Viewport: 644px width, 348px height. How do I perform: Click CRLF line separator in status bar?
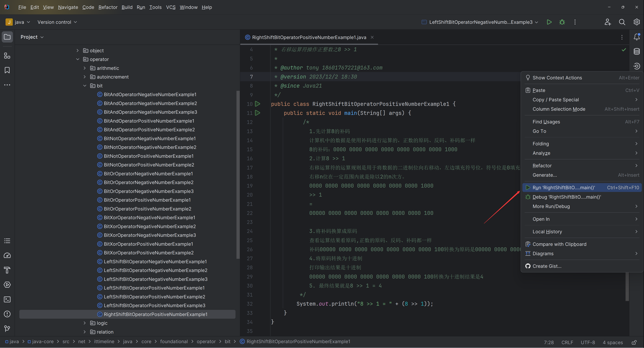[567, 342]
